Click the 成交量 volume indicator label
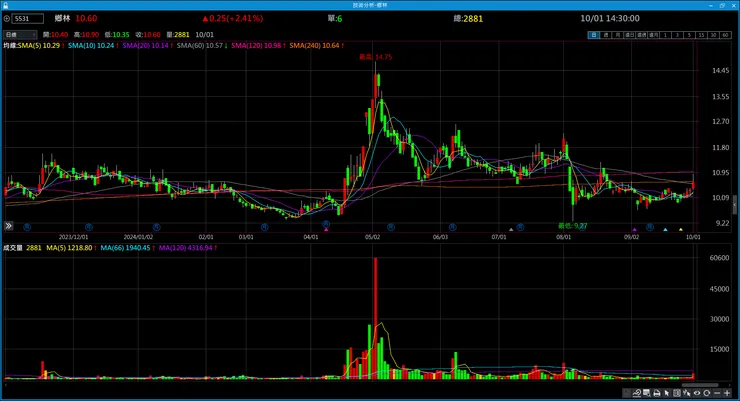The width and height of the screenshot is (740, 401). 13,248
